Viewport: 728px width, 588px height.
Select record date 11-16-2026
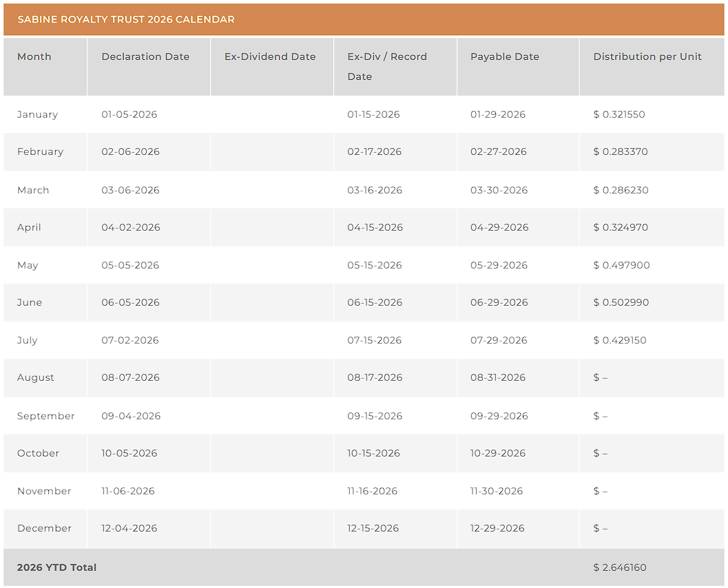373,491
